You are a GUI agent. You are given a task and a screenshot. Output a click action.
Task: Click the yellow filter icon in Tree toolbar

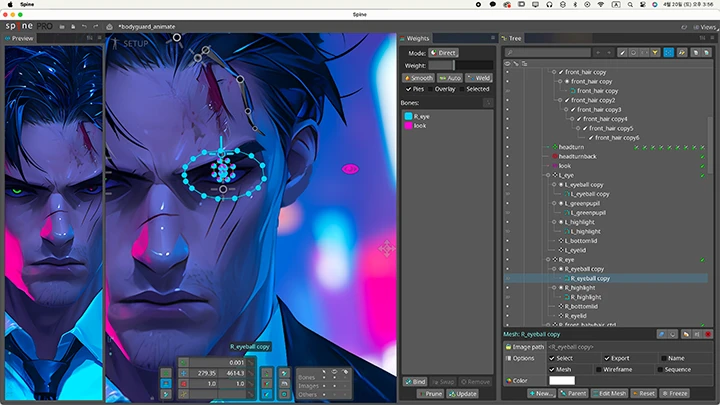(655, 53)
